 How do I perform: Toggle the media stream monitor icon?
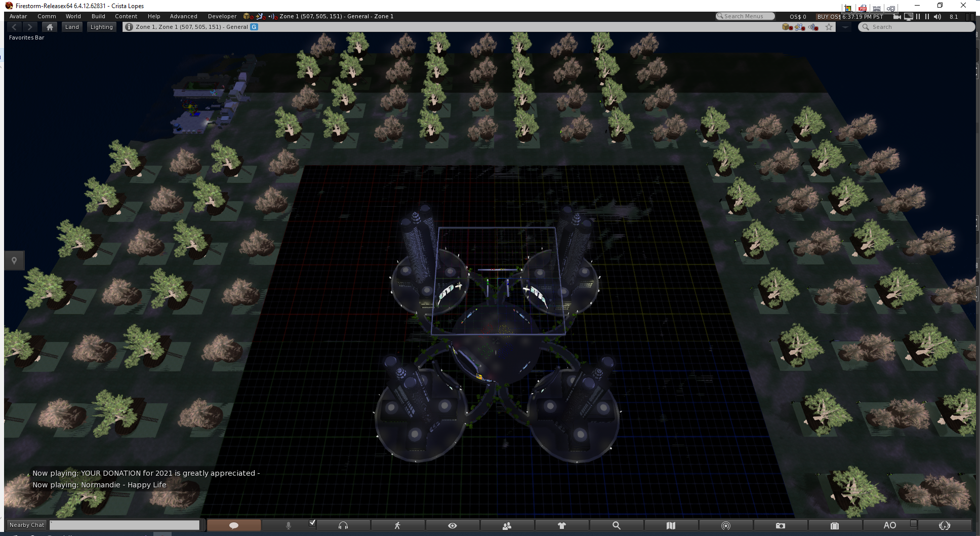coord(909,16)
